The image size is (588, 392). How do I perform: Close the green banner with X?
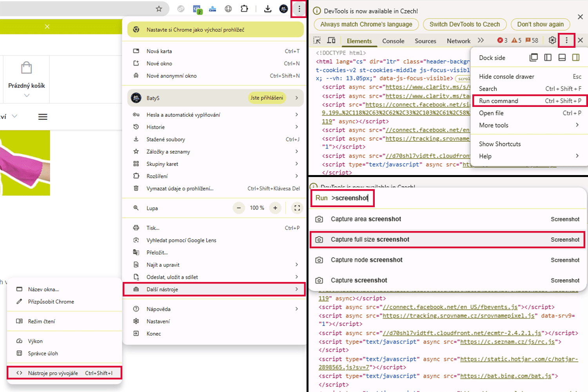click(47, 27)
